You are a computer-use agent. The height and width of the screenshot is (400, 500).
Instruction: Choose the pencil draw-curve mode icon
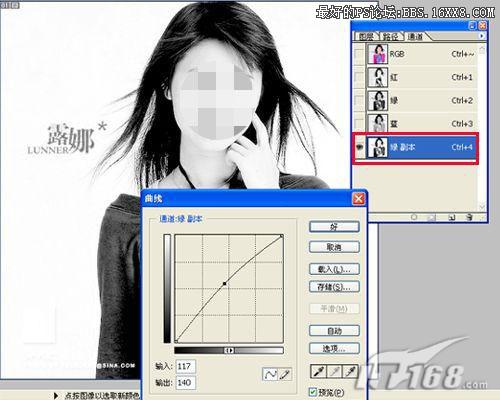click(x=285, y=374)
